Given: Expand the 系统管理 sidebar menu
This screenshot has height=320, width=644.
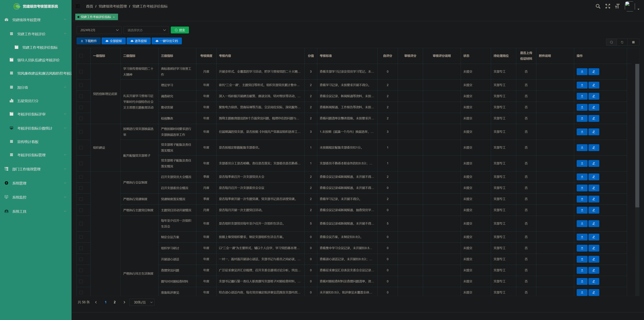Looking at the screenshot, I should (x=36, y=183).
